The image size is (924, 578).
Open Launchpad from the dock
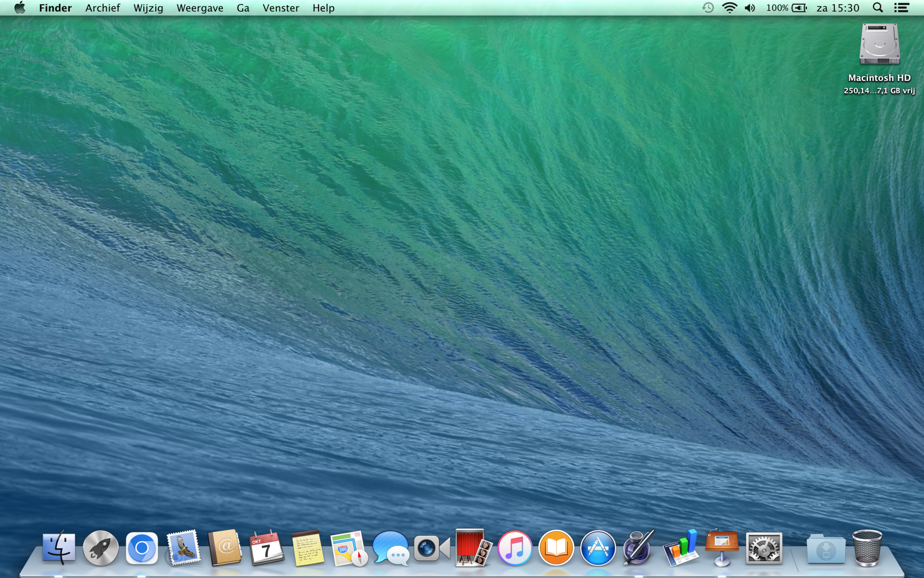point(100,548)
